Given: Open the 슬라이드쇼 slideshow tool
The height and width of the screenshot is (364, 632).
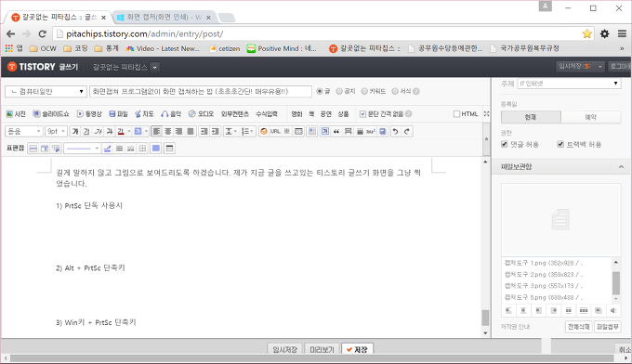Looking at the screenshot, I should [x=51, y=114].
